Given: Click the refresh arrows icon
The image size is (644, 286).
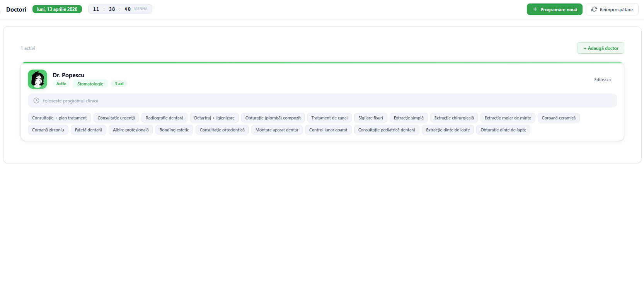Looking at the screenshot, I should (x=594, y=9).
